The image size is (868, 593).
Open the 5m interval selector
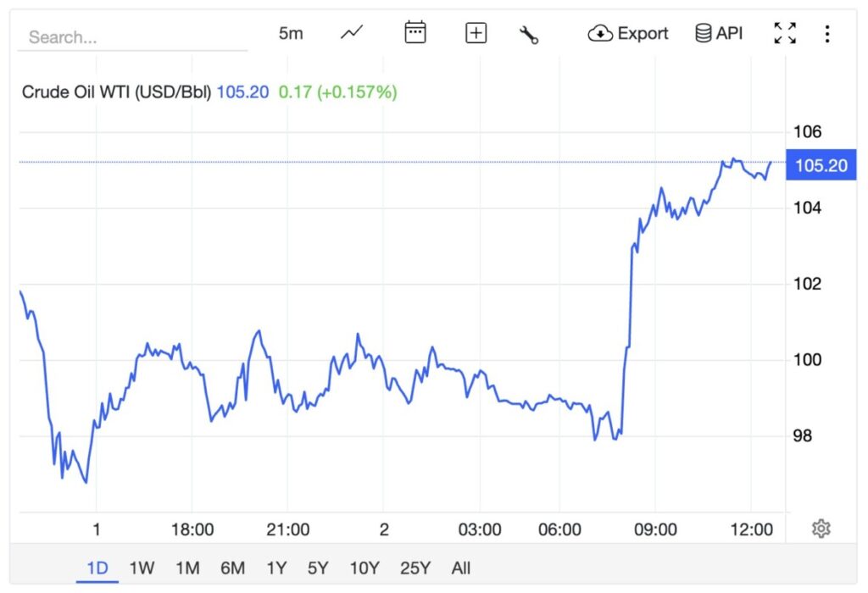(290, 32)
